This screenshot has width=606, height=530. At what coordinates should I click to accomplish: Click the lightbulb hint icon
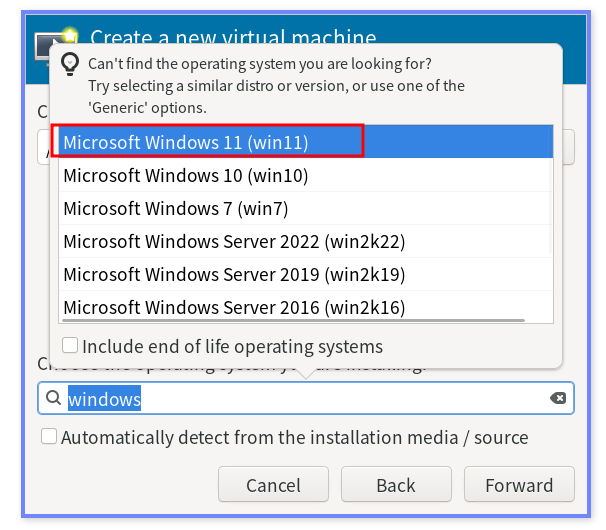pyautogui.click(x=70, y=64)
